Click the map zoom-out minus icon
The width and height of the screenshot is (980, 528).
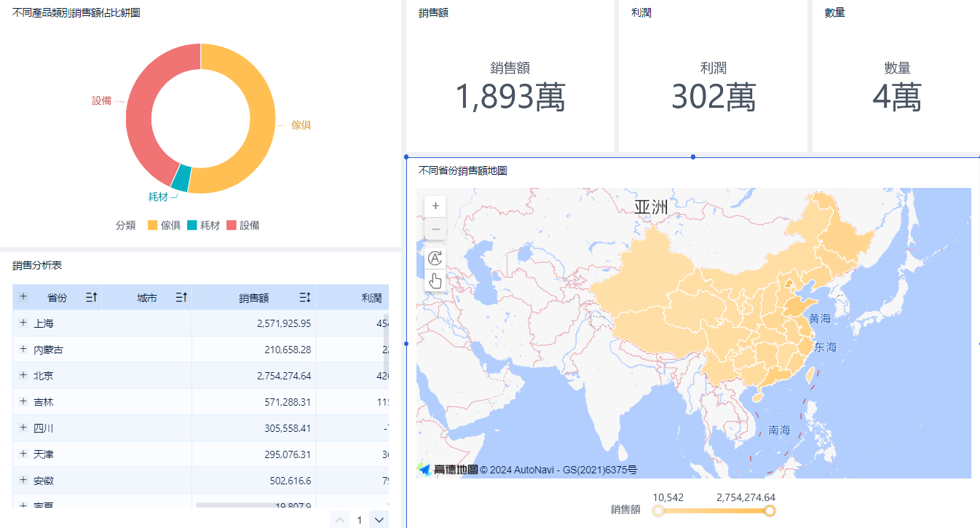tap(435, 229)
